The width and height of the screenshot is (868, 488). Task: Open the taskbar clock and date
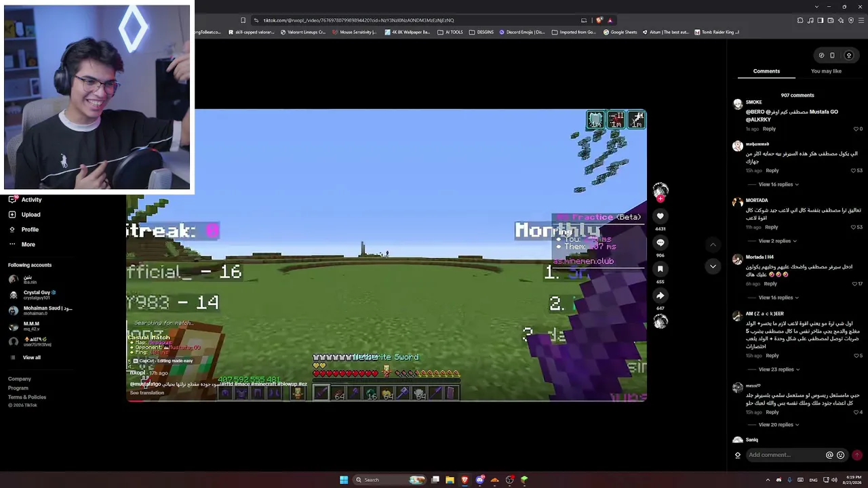852,480
